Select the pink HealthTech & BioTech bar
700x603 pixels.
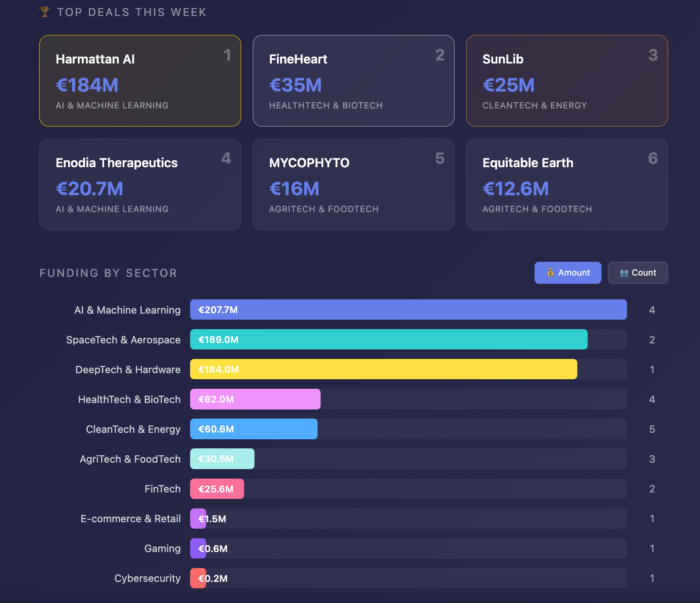click(255, 399)
